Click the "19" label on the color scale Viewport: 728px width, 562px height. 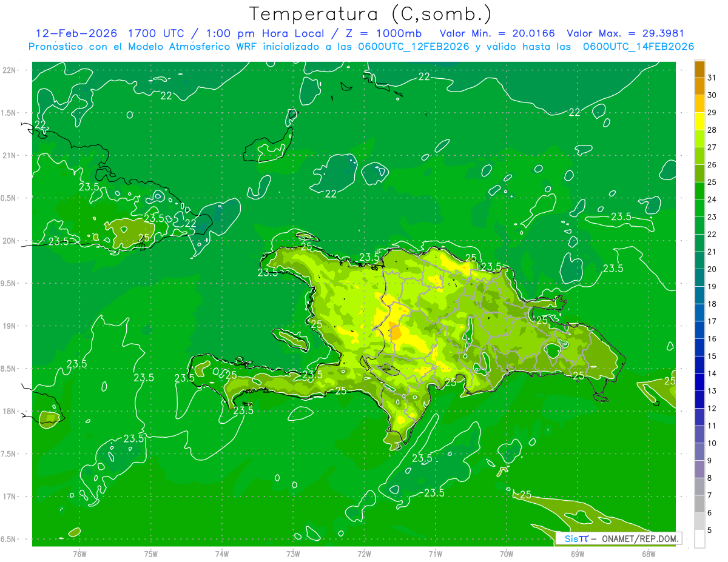pos(712,287)
